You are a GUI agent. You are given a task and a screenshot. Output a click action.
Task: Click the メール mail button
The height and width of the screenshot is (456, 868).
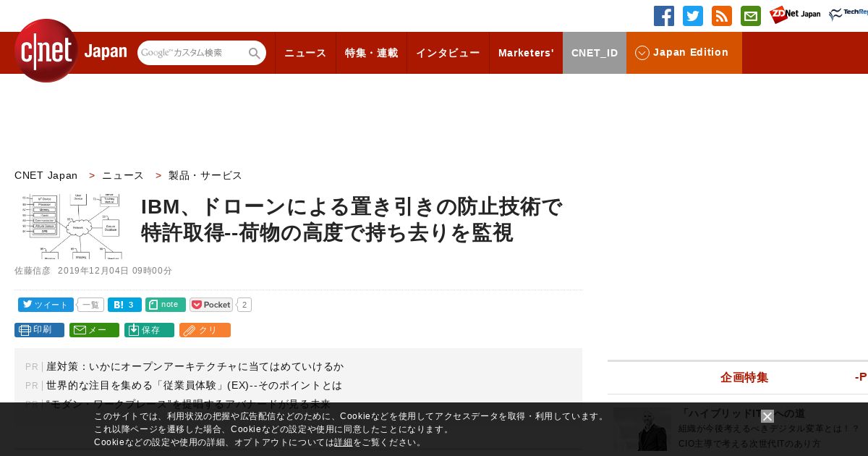click(94, 330)
